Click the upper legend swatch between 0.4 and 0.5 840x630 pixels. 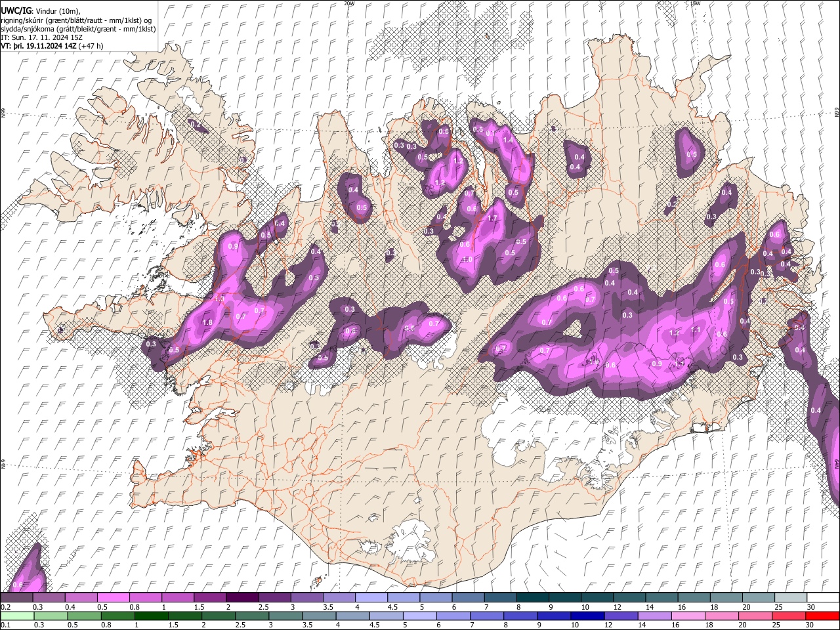[81, 597]
